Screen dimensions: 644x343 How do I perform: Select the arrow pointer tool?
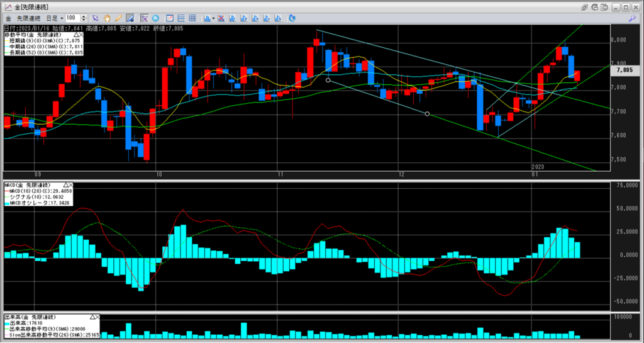pyautogui.click(x=96, y=18)
